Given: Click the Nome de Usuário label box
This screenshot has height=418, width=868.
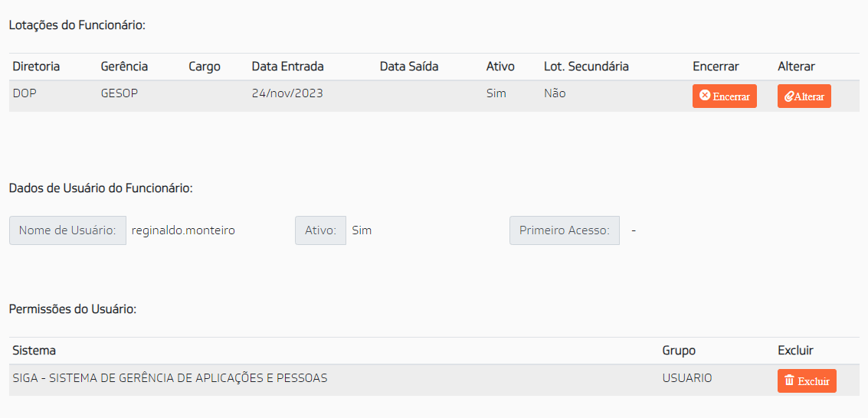Looking at the screenshot, I should coord(67,230).
